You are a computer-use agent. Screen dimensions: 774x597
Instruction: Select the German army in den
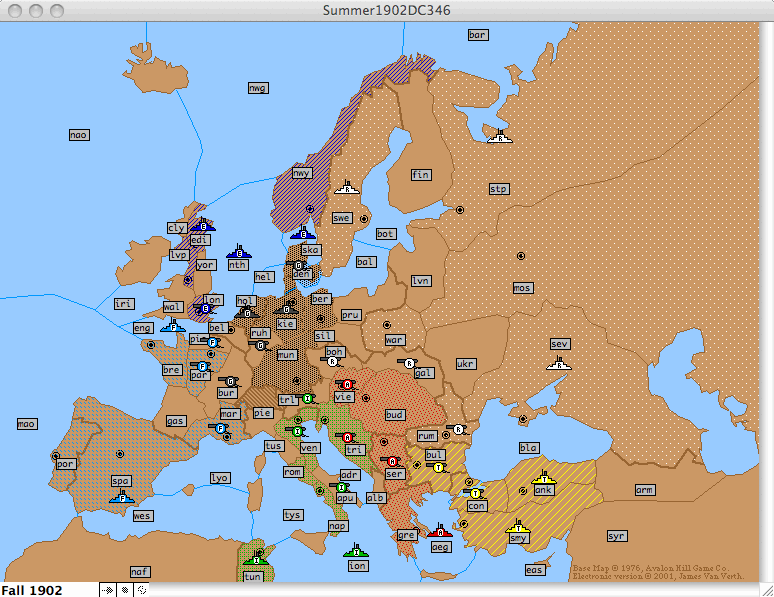pyautogui.click(x=298, y=266)
